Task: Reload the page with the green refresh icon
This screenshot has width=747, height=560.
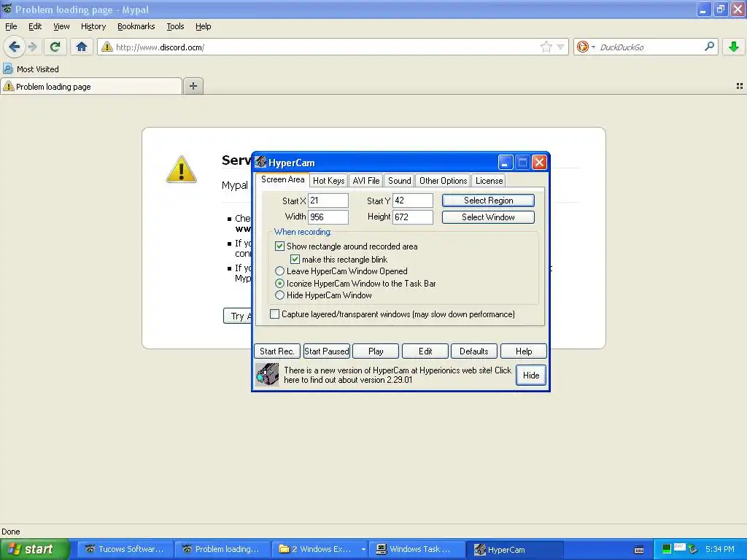Action: [55, 47]
